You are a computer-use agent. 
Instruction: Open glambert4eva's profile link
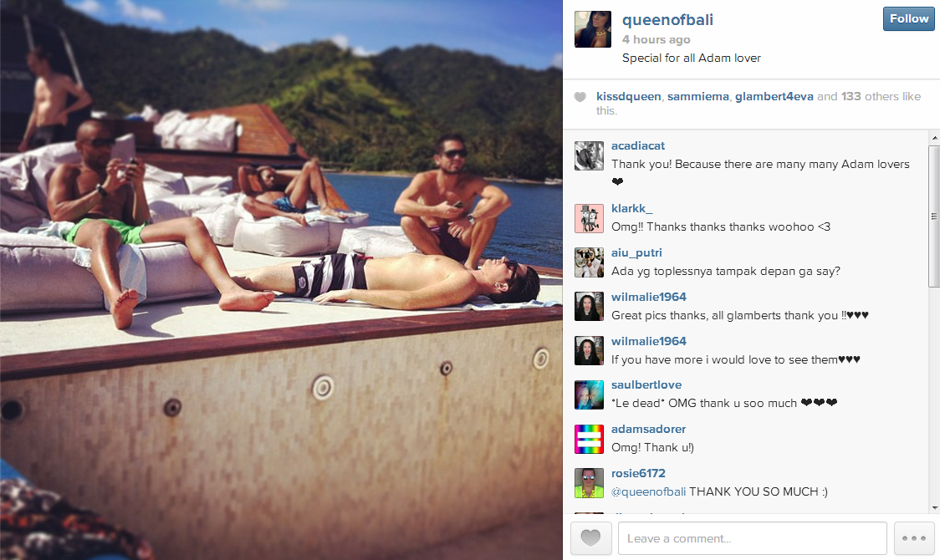click(774, 96)
